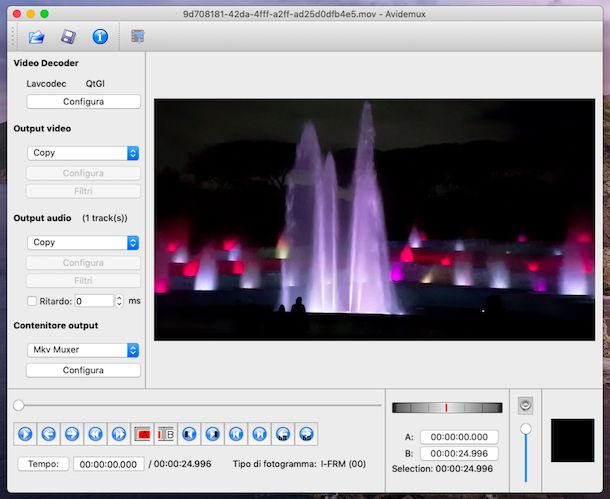Adjust Ritardo value with stepper arrows
Viewport: 610px width, 499px height.
[x=119, y=301]
